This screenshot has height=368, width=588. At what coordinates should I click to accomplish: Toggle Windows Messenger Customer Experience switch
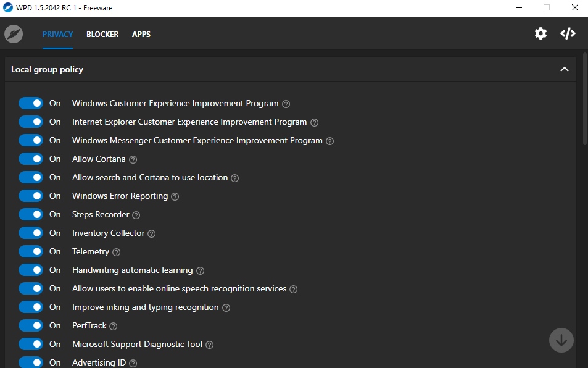(31, 140)
